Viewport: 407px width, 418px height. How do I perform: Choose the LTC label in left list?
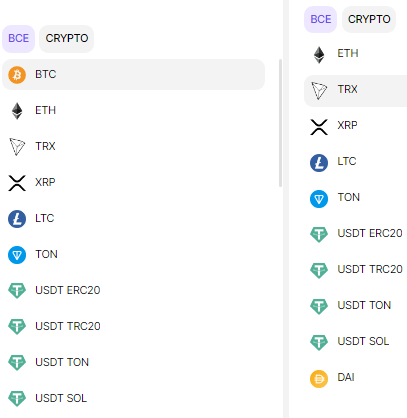click(x=45, y=218)
